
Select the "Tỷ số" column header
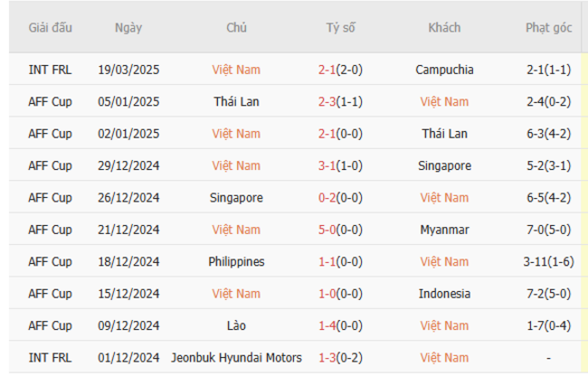click(341, 28)
